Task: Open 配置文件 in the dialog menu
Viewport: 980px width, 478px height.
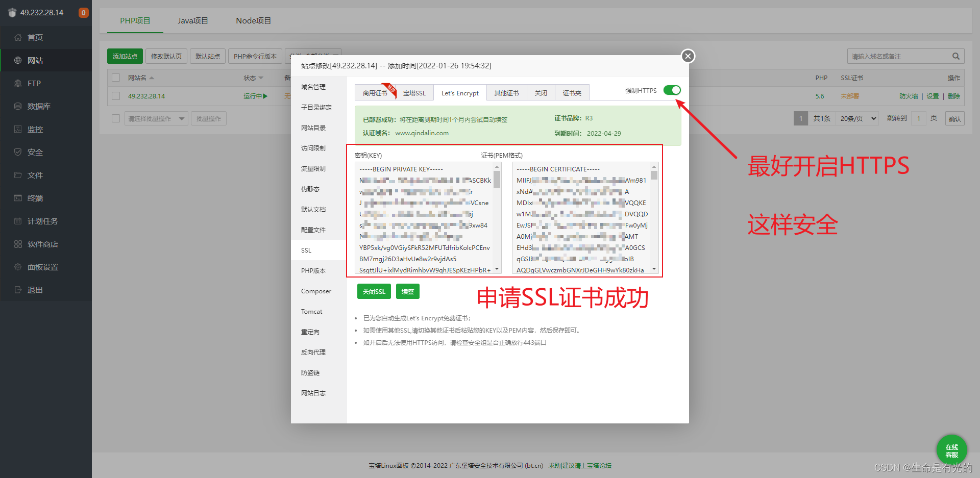Action: 319,230
